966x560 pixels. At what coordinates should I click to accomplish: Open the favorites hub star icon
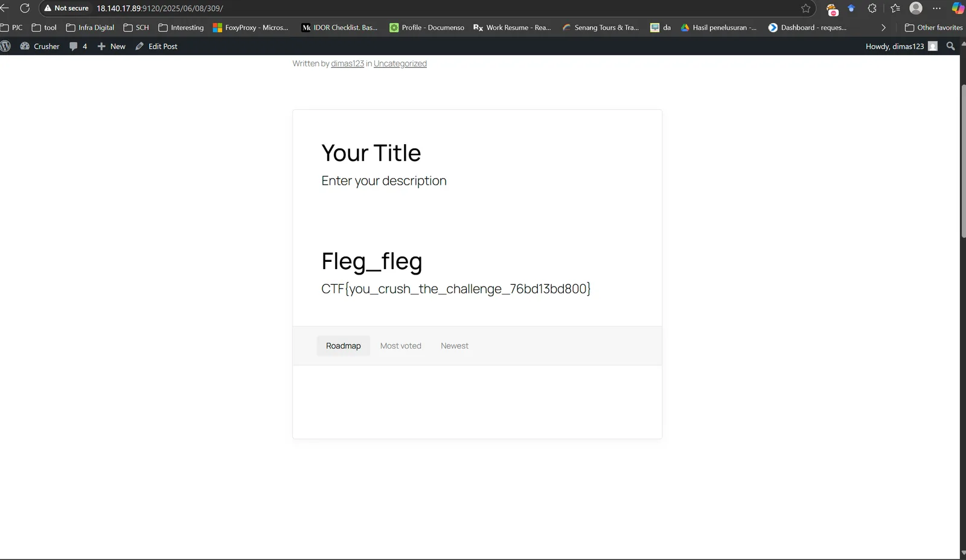[895, 8]
